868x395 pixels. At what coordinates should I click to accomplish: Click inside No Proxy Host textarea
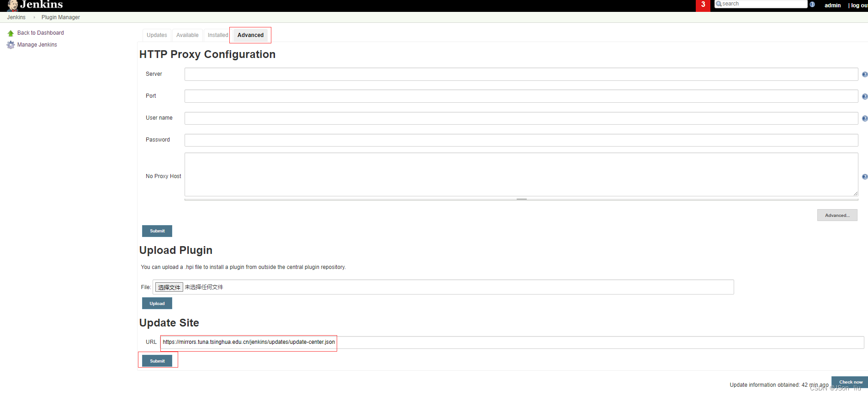coord(521,174)
